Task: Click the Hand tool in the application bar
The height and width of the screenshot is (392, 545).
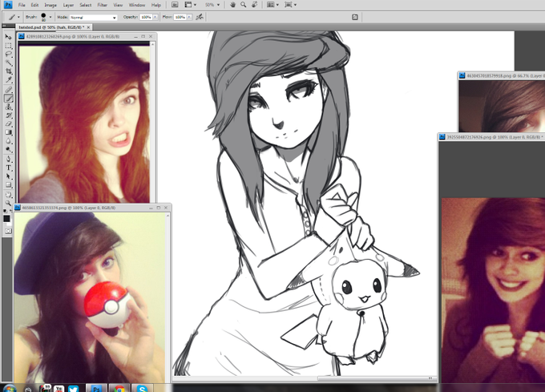Action: click(x=233, y=5)
